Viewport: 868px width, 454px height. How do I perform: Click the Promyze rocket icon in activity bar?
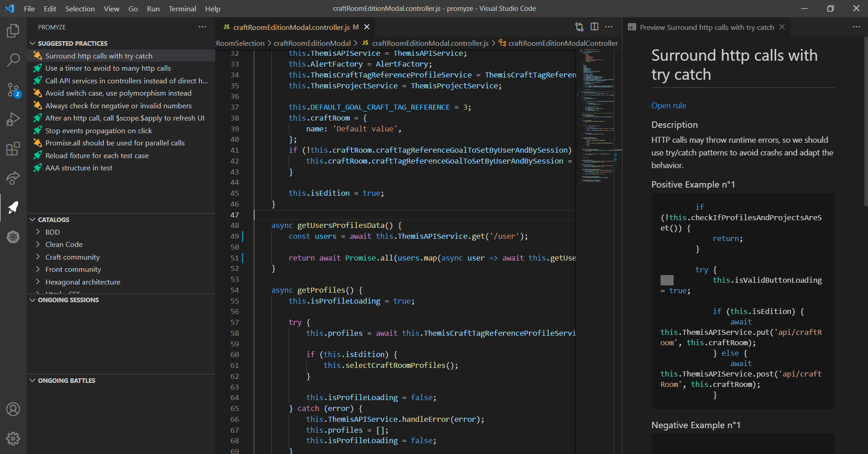pos(13,208)
